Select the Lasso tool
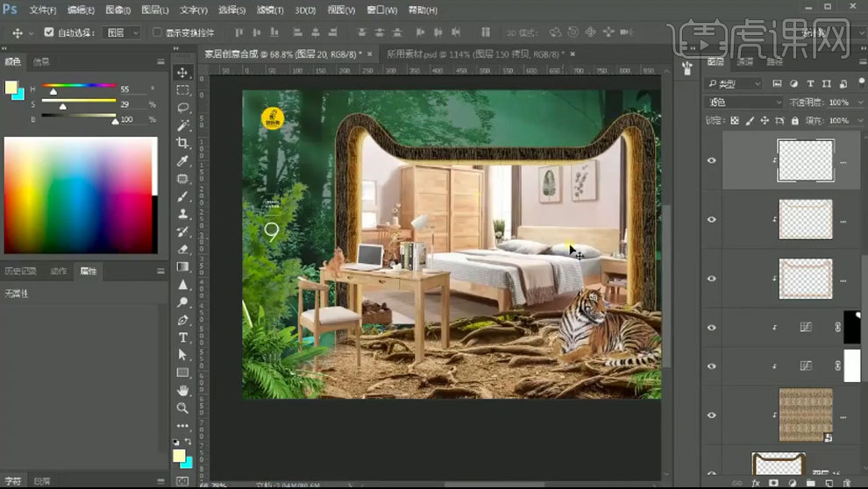868x489 pixels. (x=182, y=108)
